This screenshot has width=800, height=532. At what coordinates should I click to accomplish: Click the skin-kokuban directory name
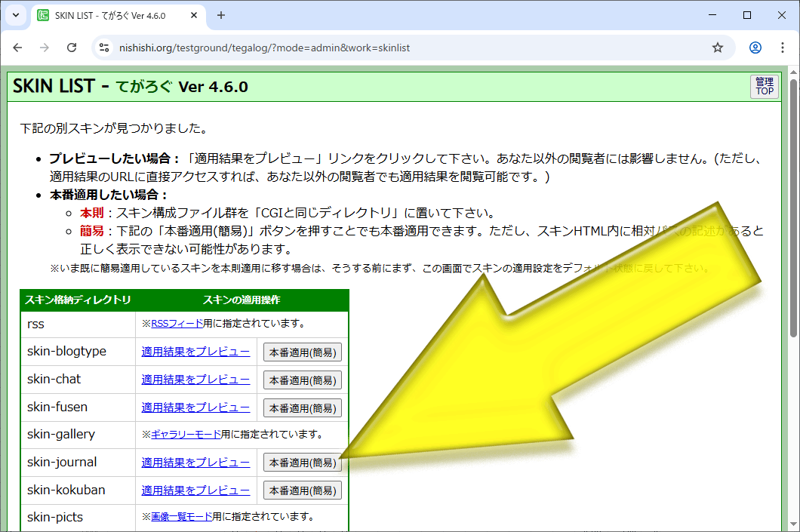[66, 490]
